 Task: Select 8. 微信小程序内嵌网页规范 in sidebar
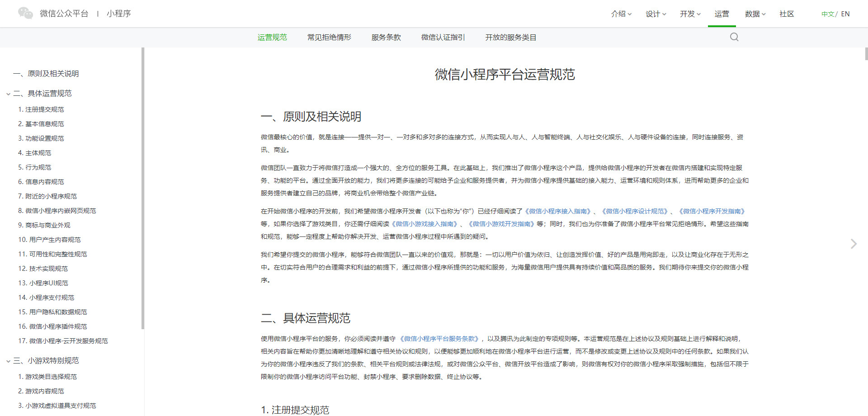[57, 211]
